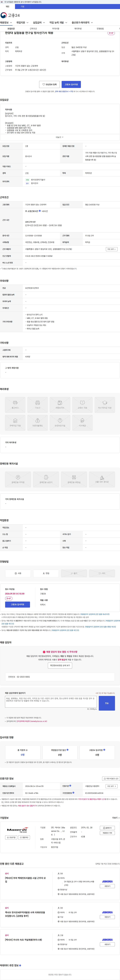Click the info icon beside 인증기관
This screenshot has width=120, height=980.
(x=70, y=786)
